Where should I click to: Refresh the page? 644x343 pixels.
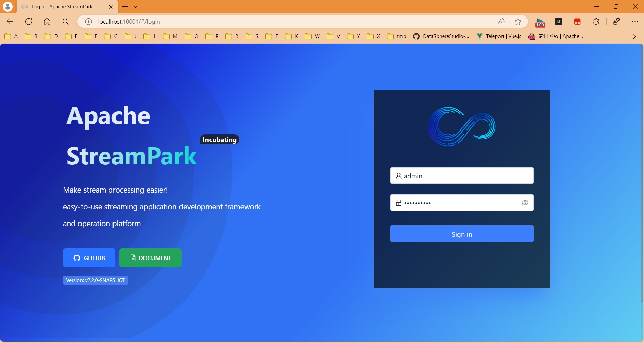(x=29, y=22)
